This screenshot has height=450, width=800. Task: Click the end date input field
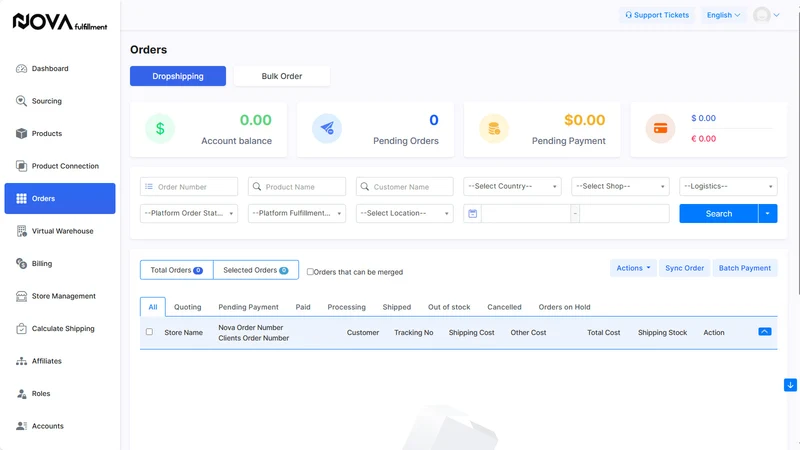pyautogui.click(x=624, y=213)
